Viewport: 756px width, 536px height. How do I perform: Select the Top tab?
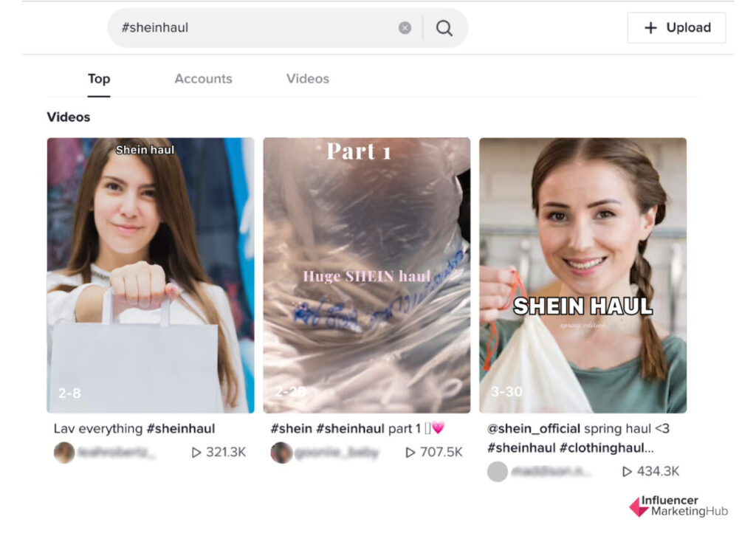pyautogui.click(x=99, y=78)
